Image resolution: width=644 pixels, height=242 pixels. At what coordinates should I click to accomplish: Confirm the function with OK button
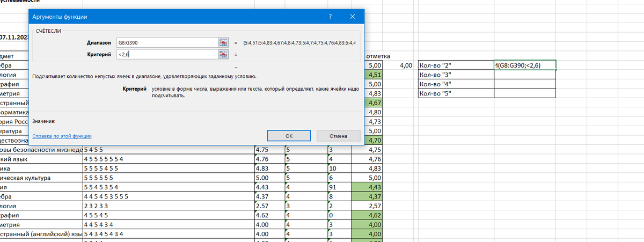tap(289, 136)
